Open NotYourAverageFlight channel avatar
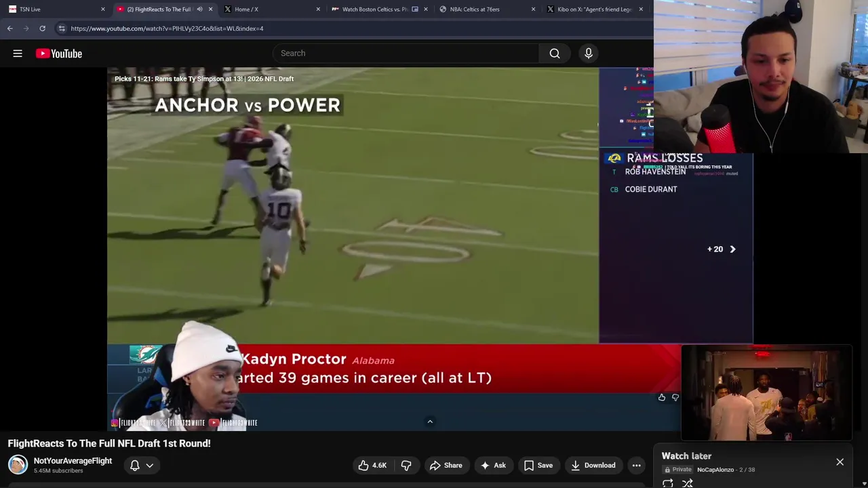The image size is (868, 488). (x=18, y=465)
